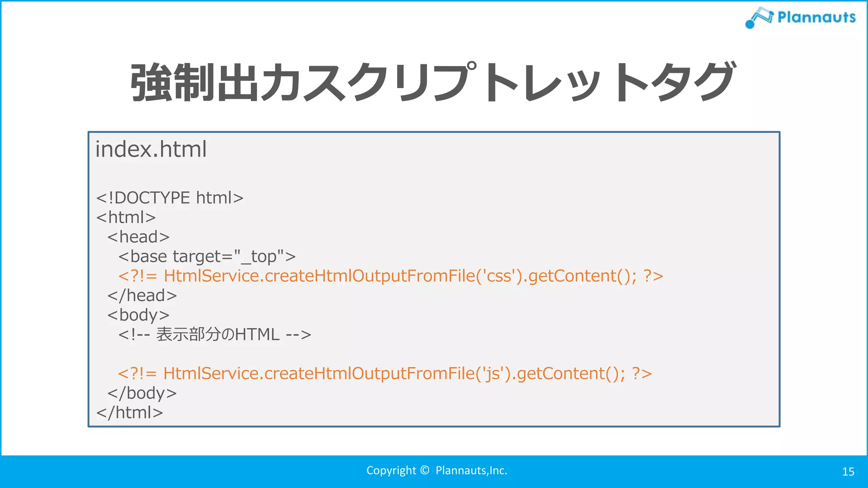The image size is (868, 488).
Task: Click the Plannauts logo icon
Action: (759, 17)
